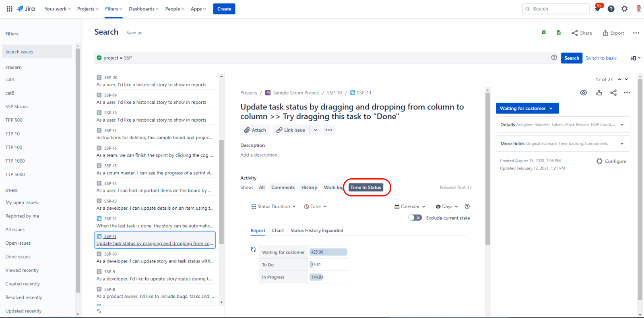Click the Switch to basic link

(601, 58)
